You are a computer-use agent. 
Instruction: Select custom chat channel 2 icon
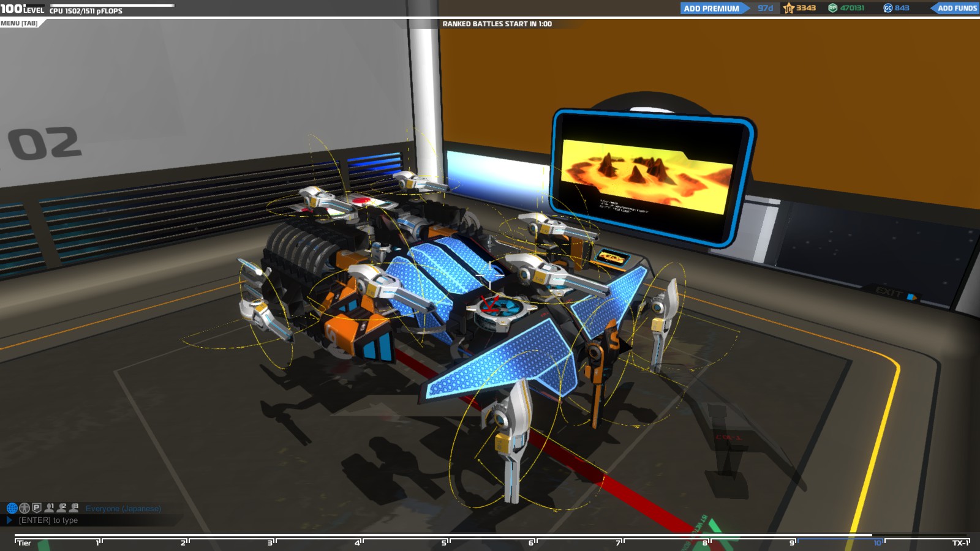pyautogui.click(x=62, y=508)
